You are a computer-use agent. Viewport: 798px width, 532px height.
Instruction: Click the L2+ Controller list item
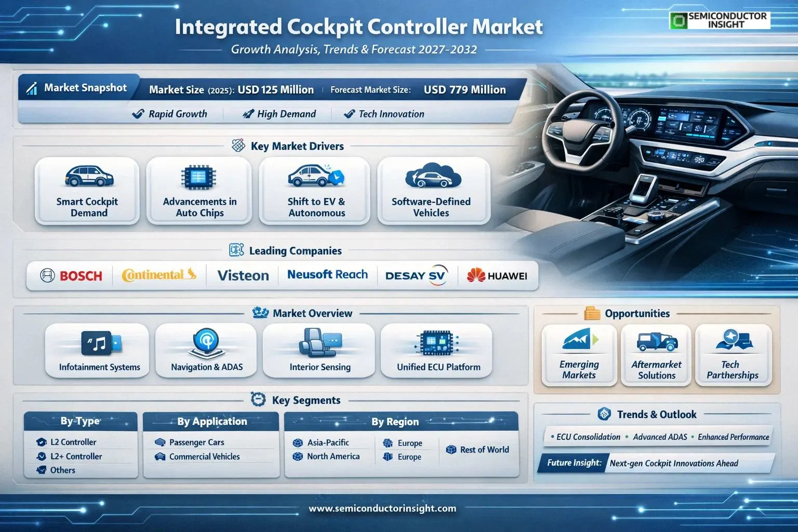tap(69, 456)
